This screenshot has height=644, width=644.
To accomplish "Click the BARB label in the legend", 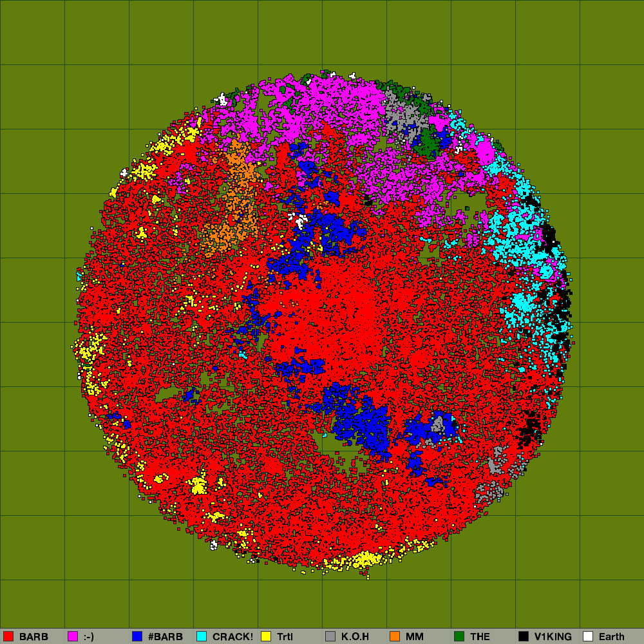I will click(33, 636).
